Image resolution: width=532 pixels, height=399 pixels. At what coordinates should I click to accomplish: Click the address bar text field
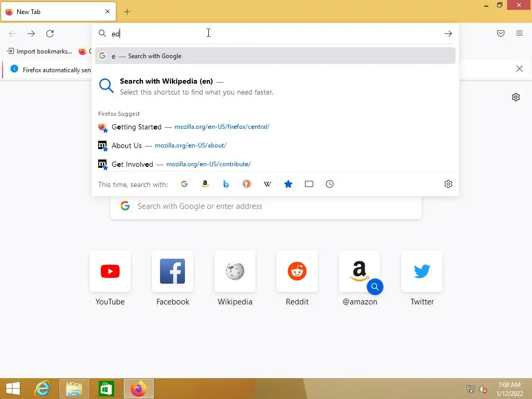tap(275, 33)
